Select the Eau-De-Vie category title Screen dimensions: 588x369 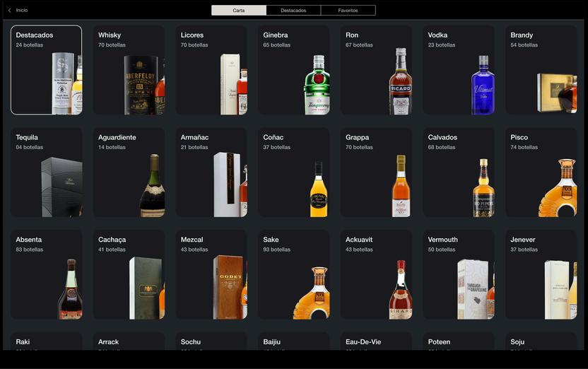pos(363,341)
